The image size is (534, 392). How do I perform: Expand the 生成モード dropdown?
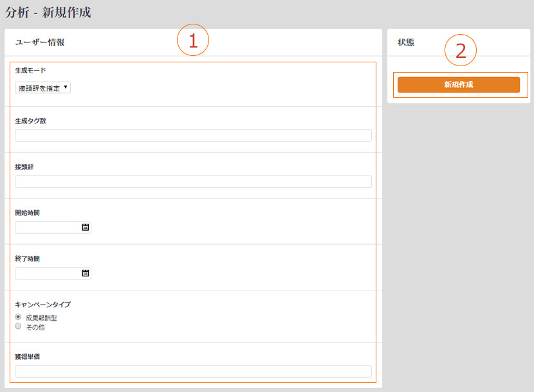click(x=42, y=88)
